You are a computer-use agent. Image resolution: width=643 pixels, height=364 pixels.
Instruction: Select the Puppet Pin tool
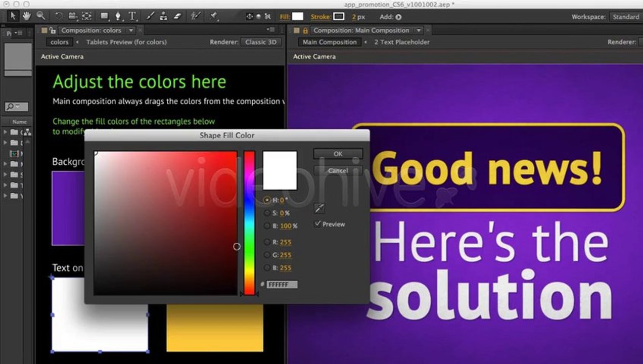point(213,16)
